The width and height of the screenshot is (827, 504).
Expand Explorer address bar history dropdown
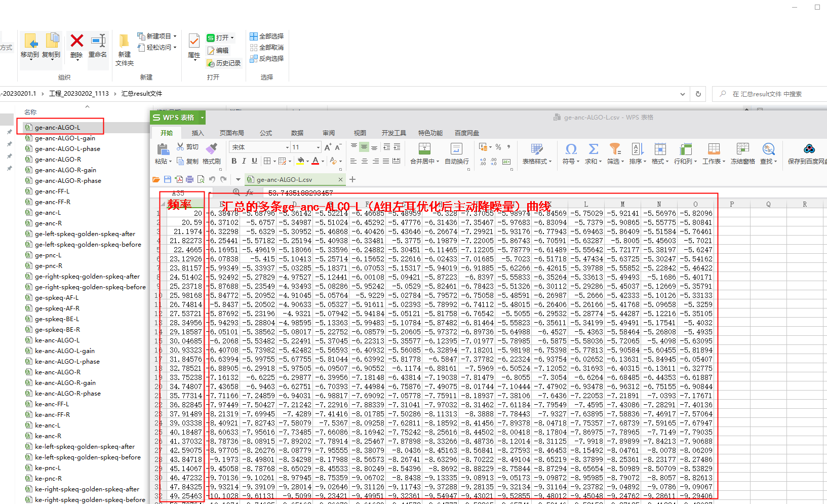pos(683,94)
